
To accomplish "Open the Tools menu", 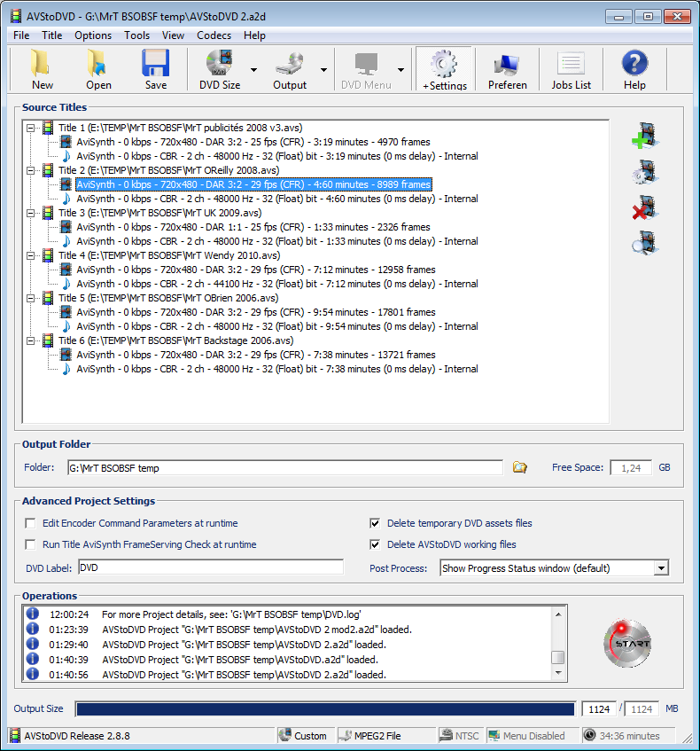I will point(137,35).
